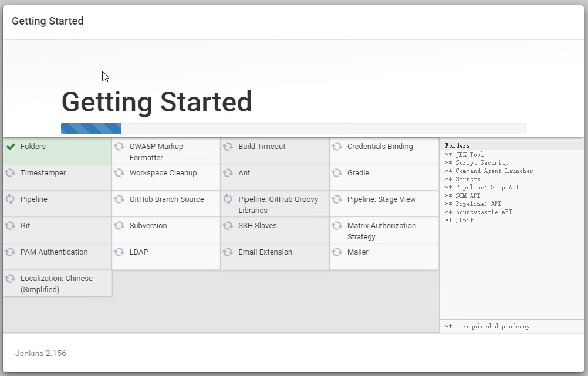The image size is (588, 376).
Task: Click the spinning icon beside Pipeline: GitHub Groovy Libraries
Action: (228, 199)
